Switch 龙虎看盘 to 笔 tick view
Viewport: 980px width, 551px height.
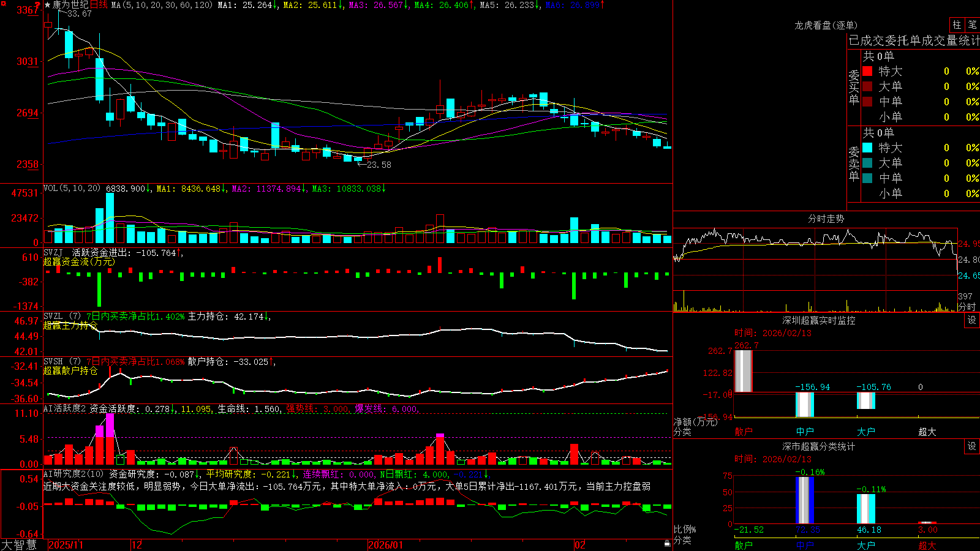pos(973,24)
